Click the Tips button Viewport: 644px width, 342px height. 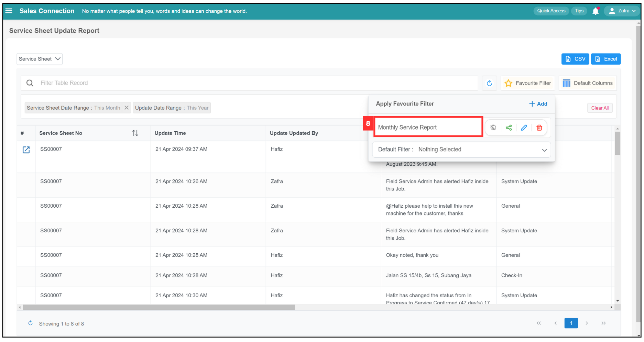click(579, 11)
